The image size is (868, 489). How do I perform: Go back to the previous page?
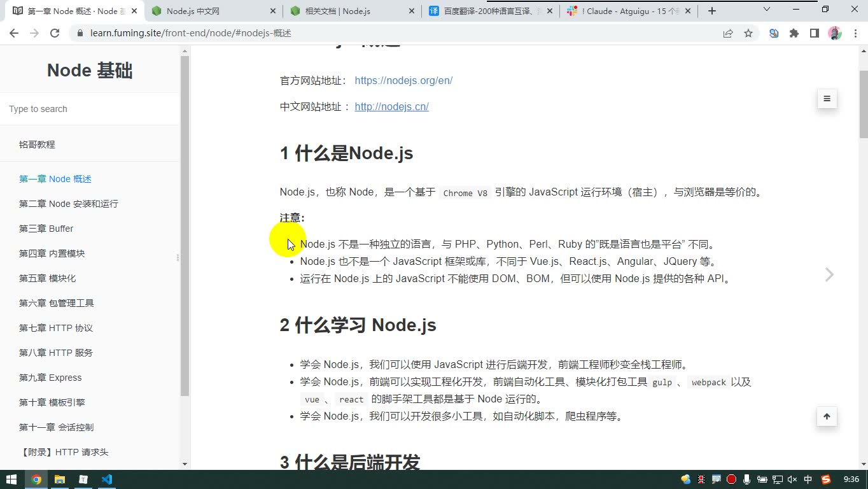pyautogui.click(x=14, y=33)
